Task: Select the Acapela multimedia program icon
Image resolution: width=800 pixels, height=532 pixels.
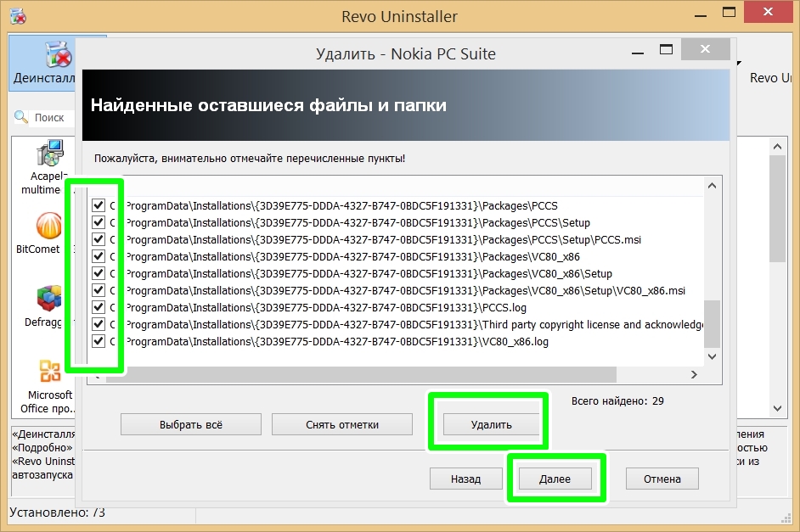Action: coord(49,154)
